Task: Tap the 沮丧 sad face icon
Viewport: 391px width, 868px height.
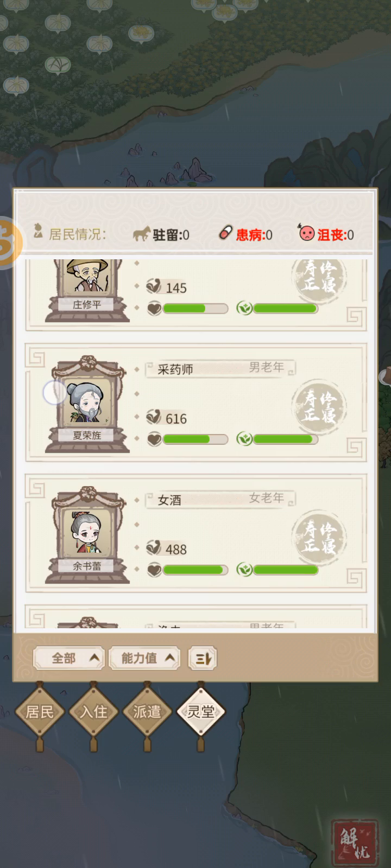Action: click(x=307, y=233)
